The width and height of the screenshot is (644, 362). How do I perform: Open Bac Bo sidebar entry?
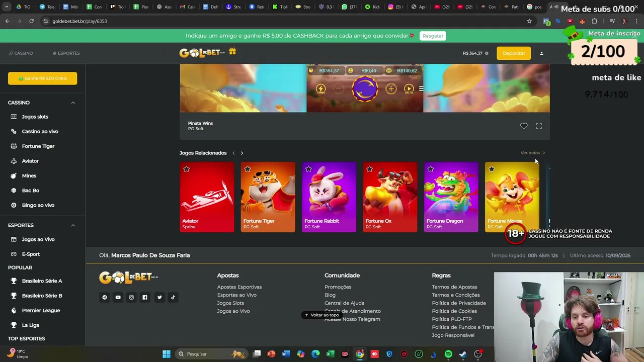[x=30, y=191]
